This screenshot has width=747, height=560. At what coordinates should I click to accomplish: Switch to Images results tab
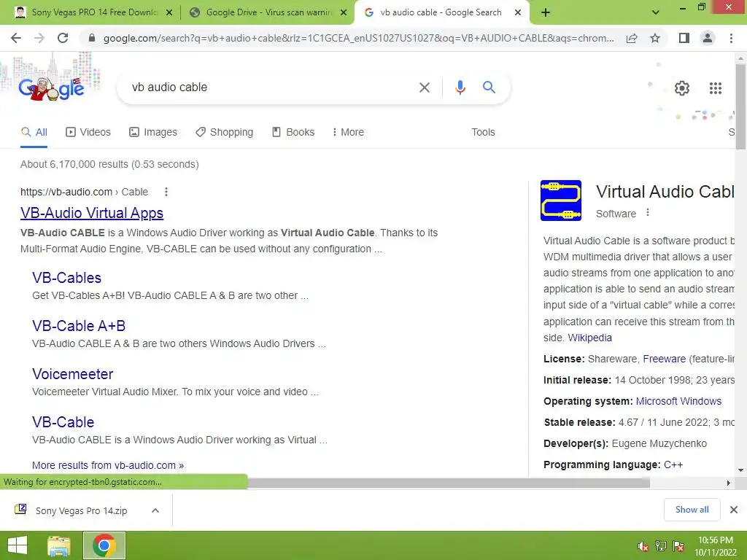tap(153, 133)
